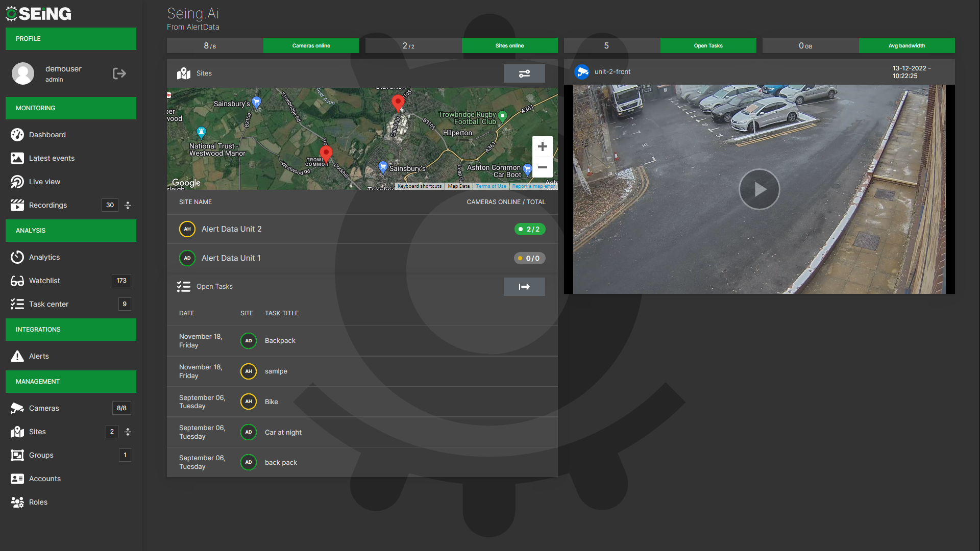
Task: Toggle the Recordings pin control
Action: click(x=128, y=205)
